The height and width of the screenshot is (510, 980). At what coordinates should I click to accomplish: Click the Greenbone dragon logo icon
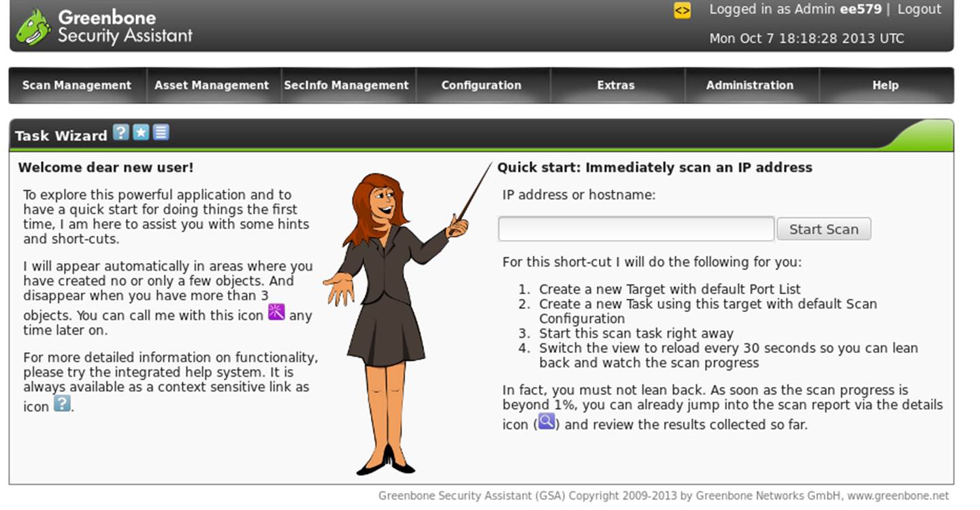[x=33, y=27]
